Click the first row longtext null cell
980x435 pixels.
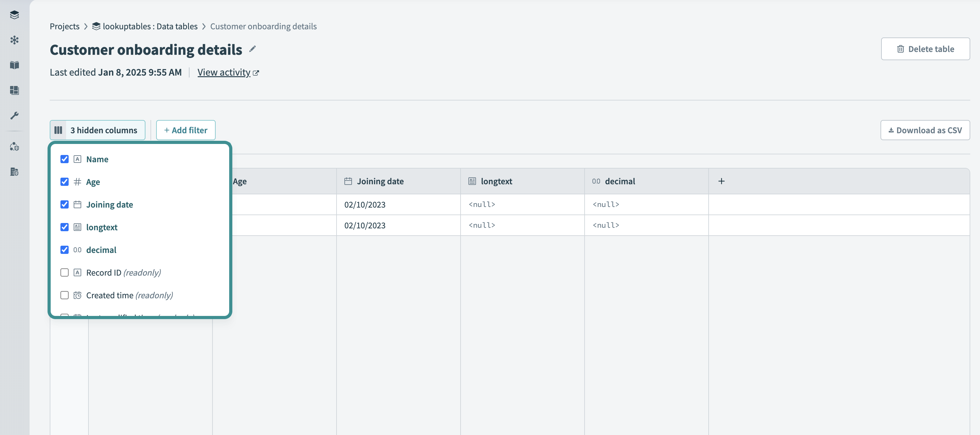(x=522, y=205)
